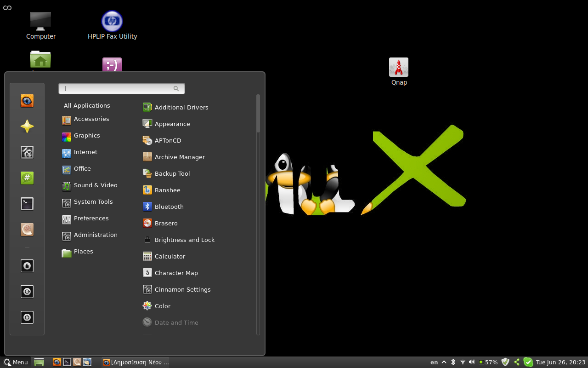Image resolution: width=588 pixels, height=368 pixels.
Task: Open the green Home folder desktop icon
Action: 40,60
